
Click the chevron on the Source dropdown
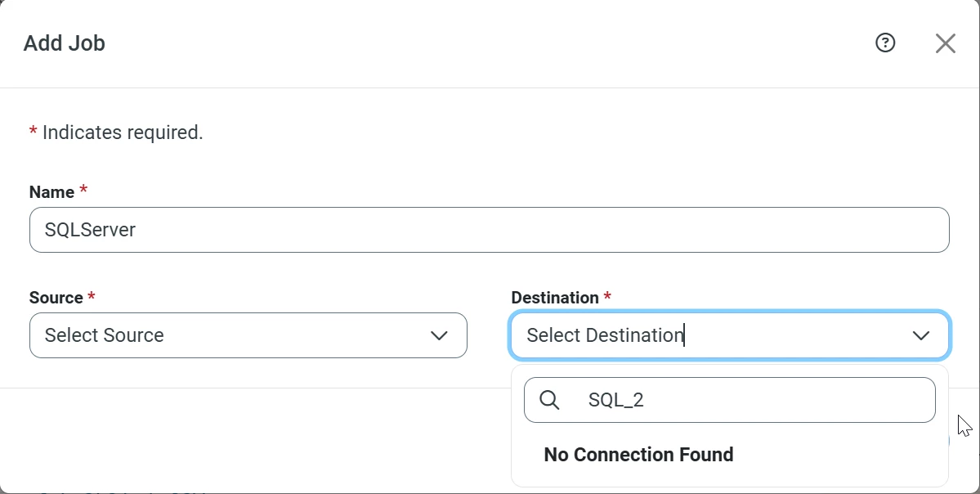439,335
